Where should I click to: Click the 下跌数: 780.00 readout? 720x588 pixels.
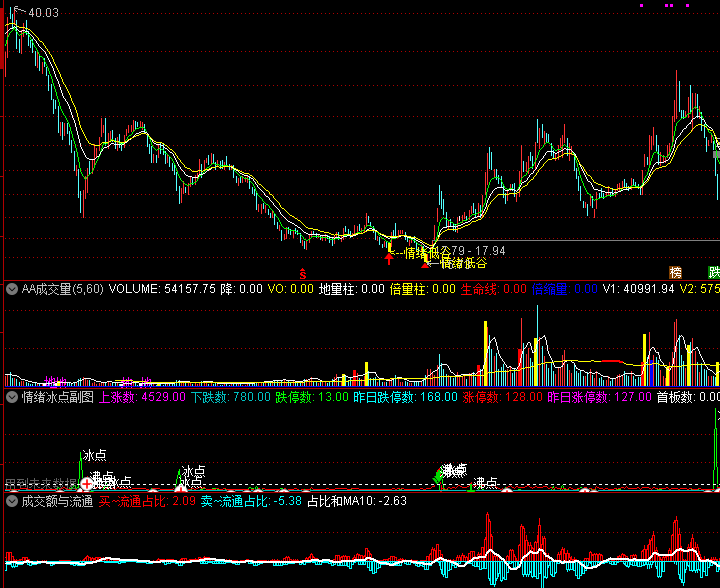pos(231,397)
